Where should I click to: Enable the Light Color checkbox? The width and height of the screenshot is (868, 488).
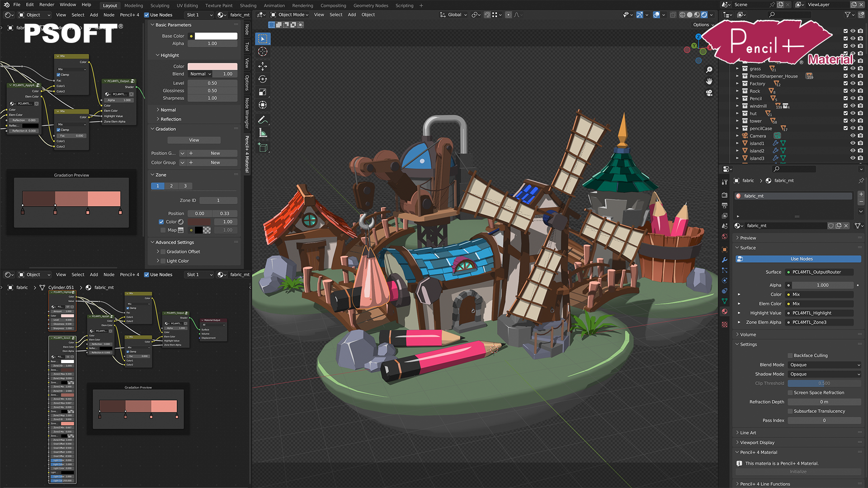coord(163,261)
